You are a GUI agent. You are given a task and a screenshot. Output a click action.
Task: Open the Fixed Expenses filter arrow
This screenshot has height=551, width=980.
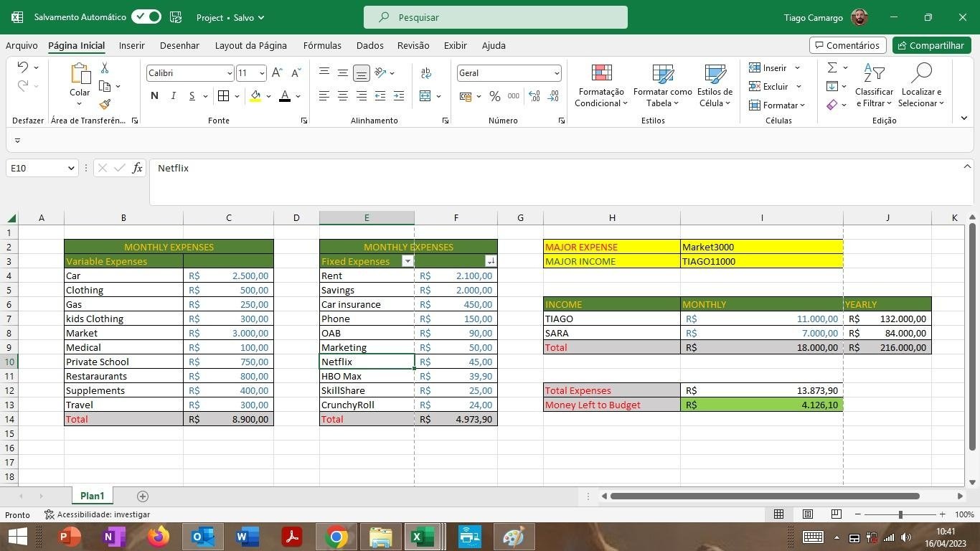click(407, 261)
